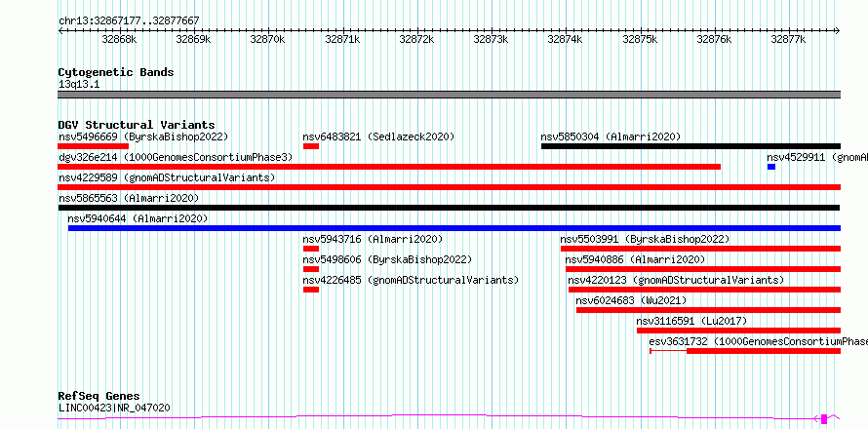
Task: Click the 32877k ruler tick label
Action: pos(789,39)
